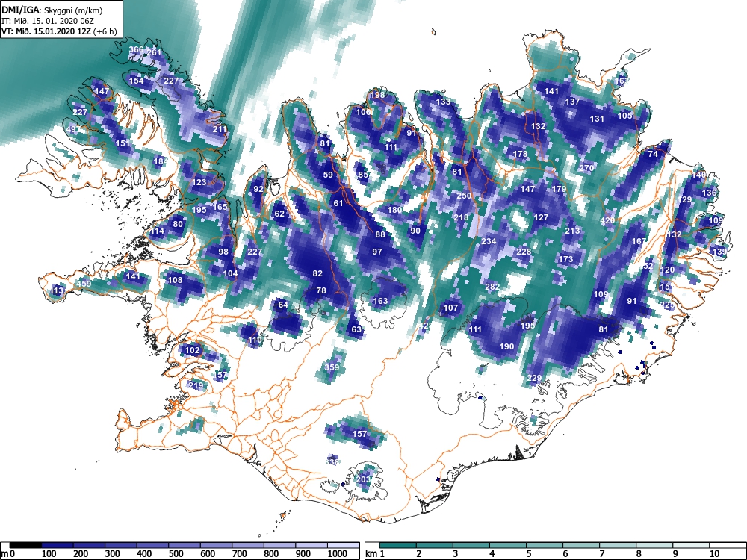Click the 'VT: Mið. 15.01.2020 12Z (+6 h)' line
747x560 pixels.
point(58,31)
